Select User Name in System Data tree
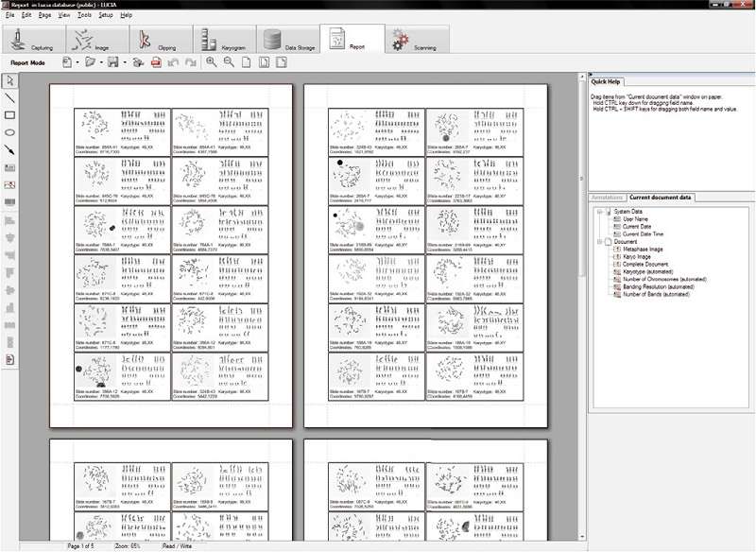 [635, 219]
